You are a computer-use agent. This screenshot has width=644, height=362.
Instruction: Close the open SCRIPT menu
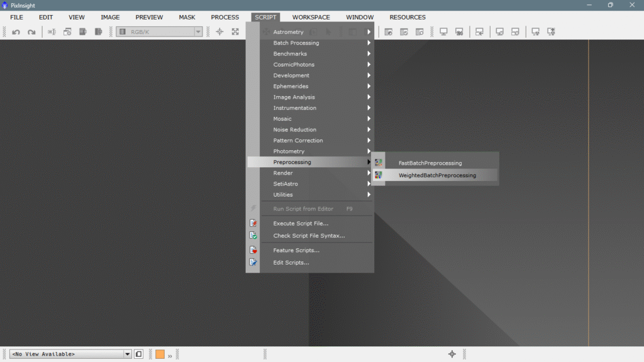(265, 17)
